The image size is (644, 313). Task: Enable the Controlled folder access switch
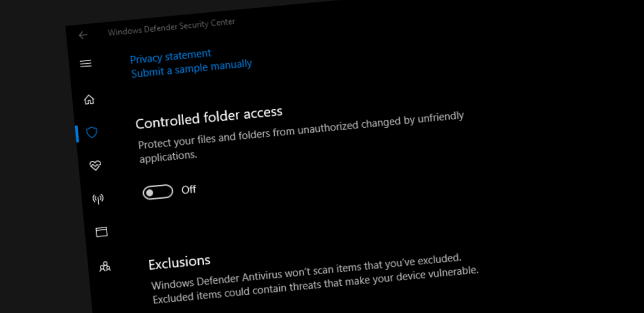click(158, 192)
